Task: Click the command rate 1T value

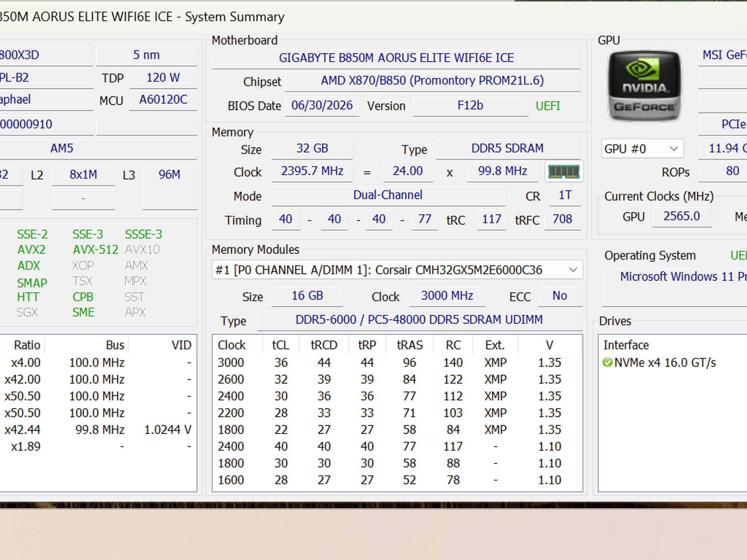Action: point(565,195)
